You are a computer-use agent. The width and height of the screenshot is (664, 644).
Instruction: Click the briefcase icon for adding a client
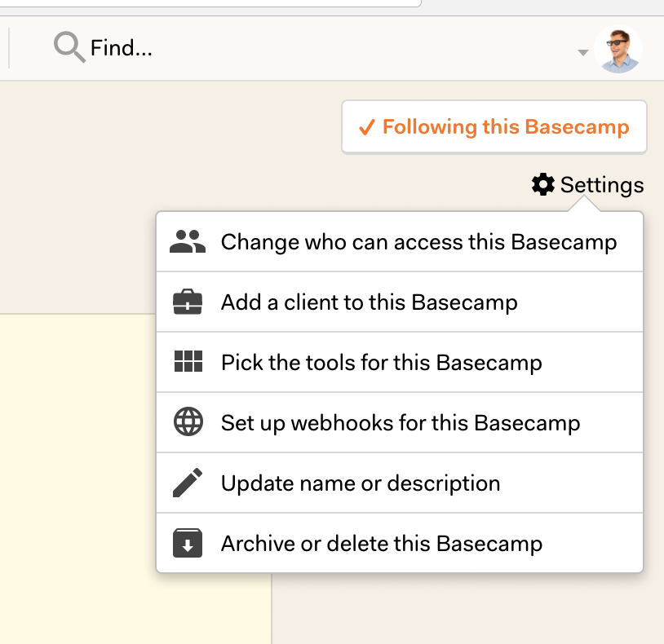[188, 302]
